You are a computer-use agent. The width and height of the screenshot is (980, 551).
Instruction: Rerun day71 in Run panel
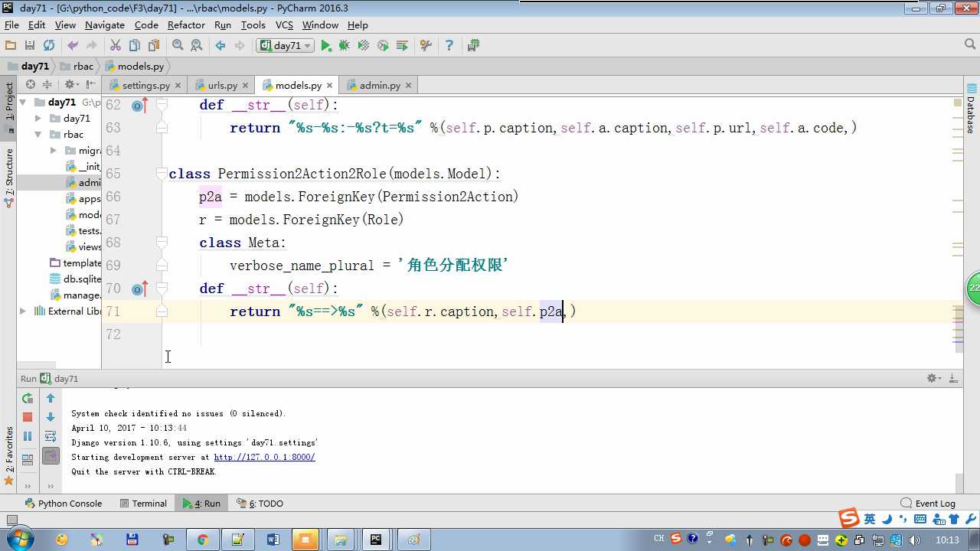28,399
